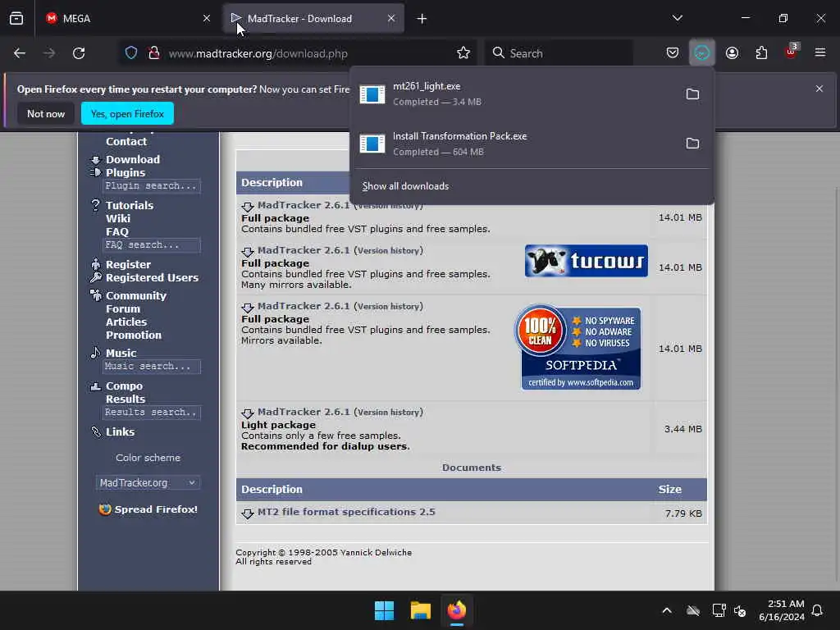Open the Pocket save icon
Viewport: 840px width, 630px height.
tap(673, 53)
